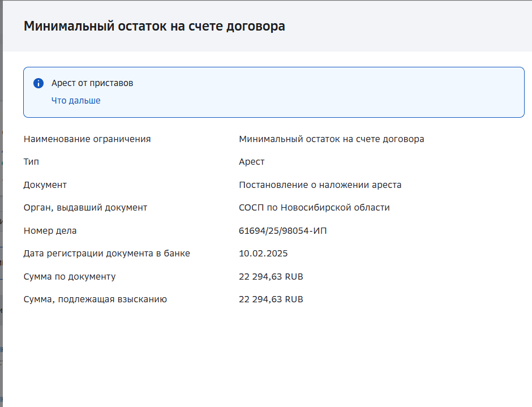
Task: Select "СОСП по Новосибирской области"
Action: click(314, 208)
